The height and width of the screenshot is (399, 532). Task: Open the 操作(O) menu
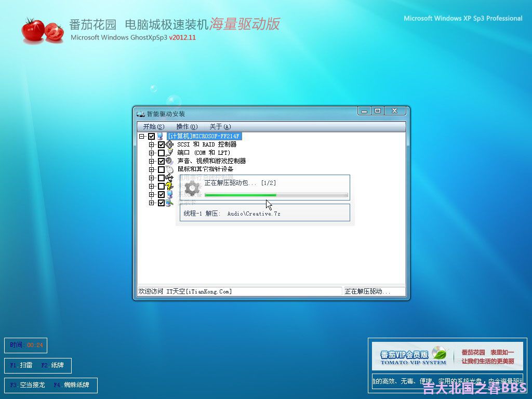click(187, 127)
